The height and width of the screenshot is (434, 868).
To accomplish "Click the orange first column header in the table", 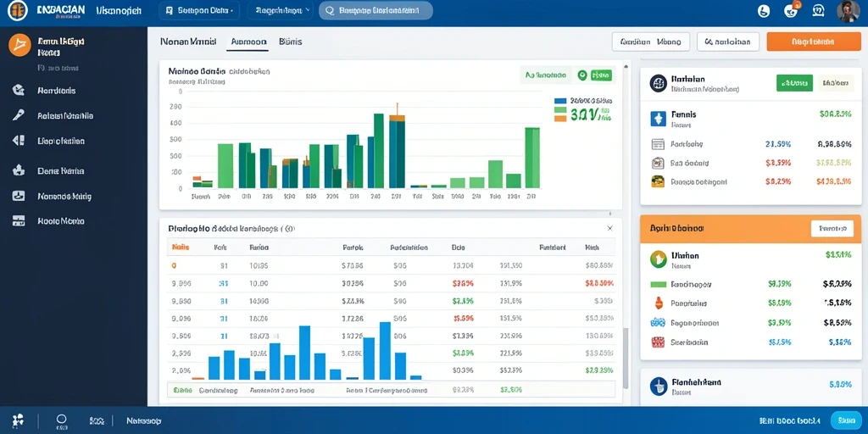I will 181,248.
